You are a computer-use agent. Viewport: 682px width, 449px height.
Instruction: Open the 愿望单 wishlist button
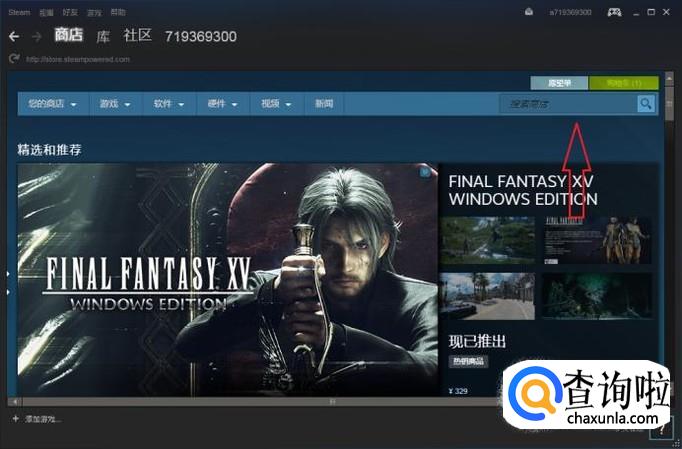(x=559, y=83)
